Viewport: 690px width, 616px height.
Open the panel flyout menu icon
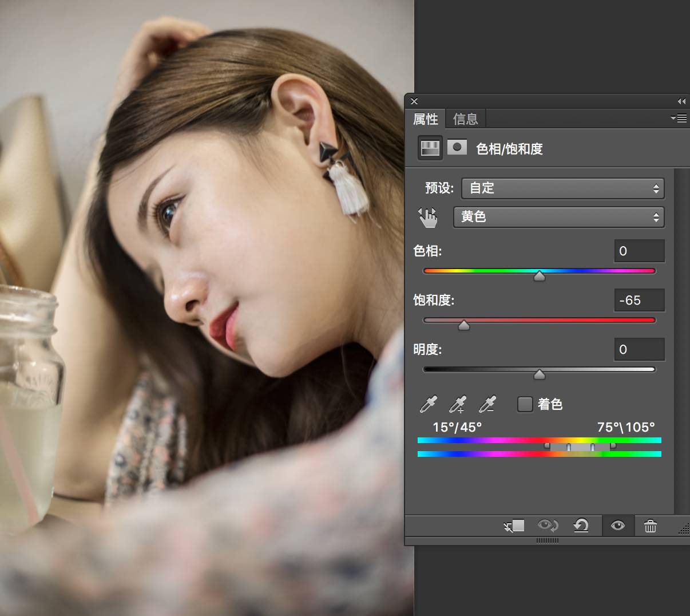click(679, 119)
